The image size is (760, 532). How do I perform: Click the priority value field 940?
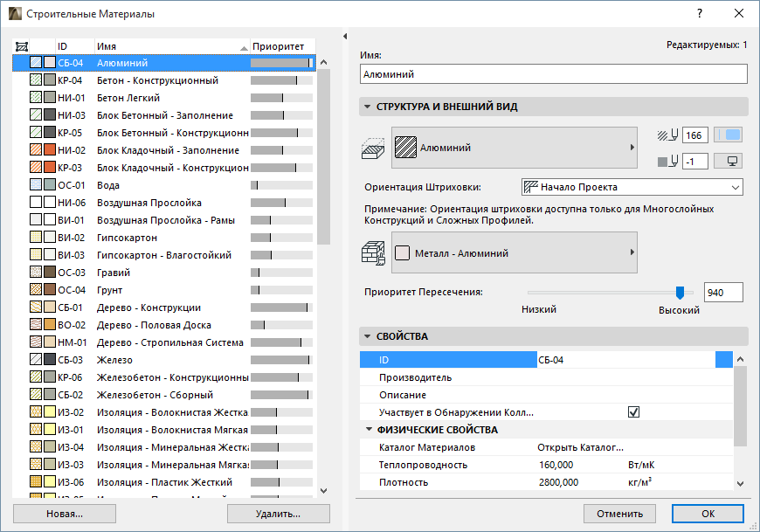(x=723, y=292)
